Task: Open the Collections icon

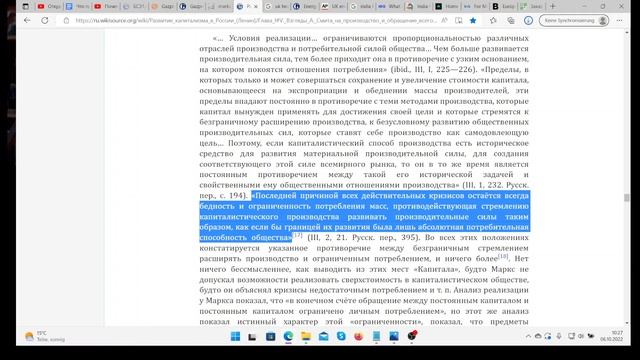Action: tap(511, 20)
